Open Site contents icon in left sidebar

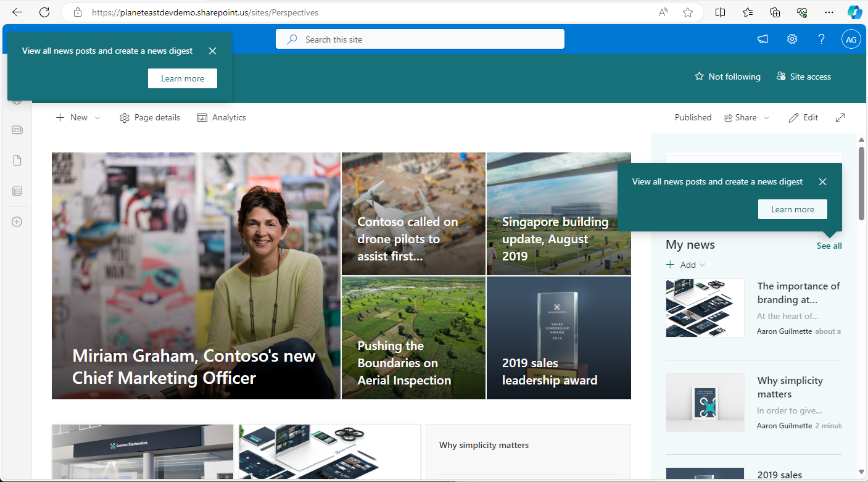(17, 191)
